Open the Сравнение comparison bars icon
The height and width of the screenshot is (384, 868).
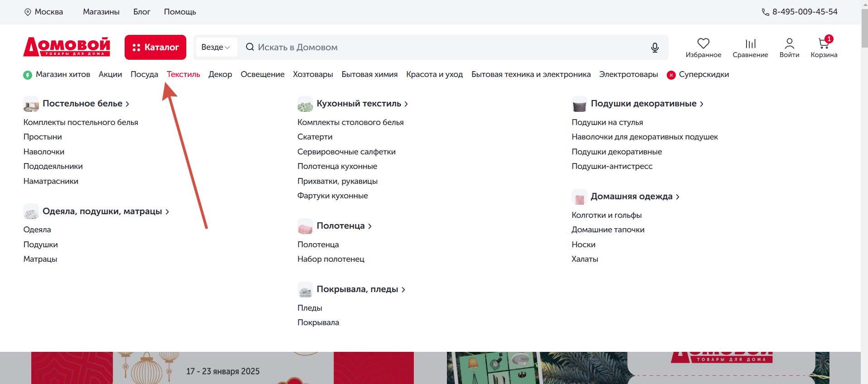tap(751, 43)
